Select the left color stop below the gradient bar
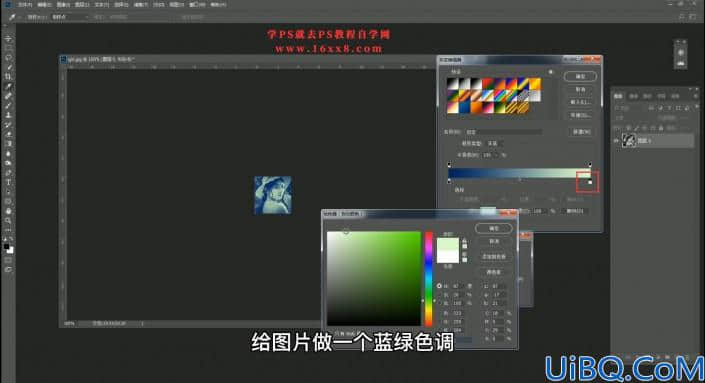The height and width of the screenshot is (383, 705). [449, 181]
